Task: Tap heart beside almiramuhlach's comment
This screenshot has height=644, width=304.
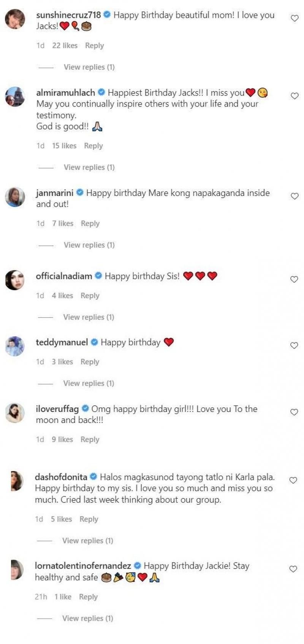Action: point(294,96)
